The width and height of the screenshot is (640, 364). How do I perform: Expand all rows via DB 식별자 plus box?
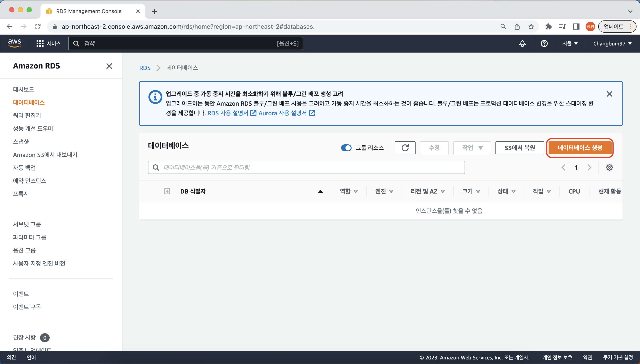point(167,192)
